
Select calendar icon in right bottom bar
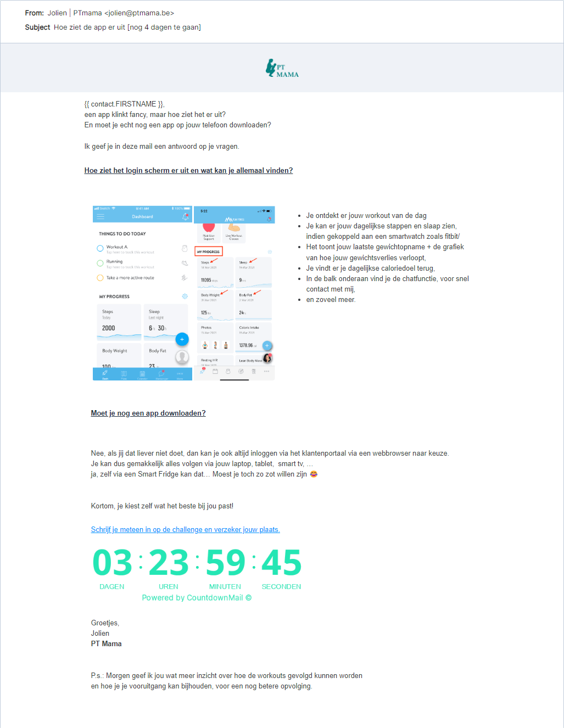[x=215, y=372]
